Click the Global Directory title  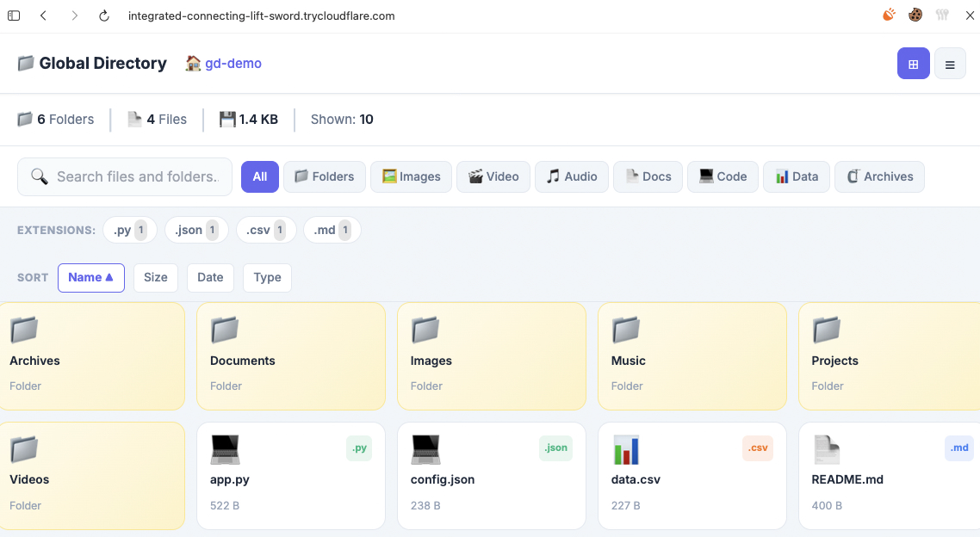click(x=102, y=63)
